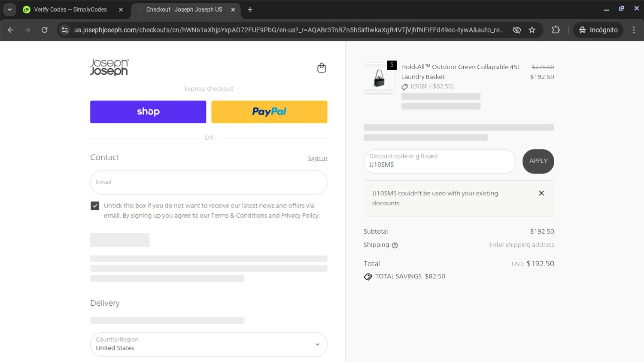The width and height of the screenshot is (644, 362).
Task: Click the Enter shipping address text
Action: [522, 245]
